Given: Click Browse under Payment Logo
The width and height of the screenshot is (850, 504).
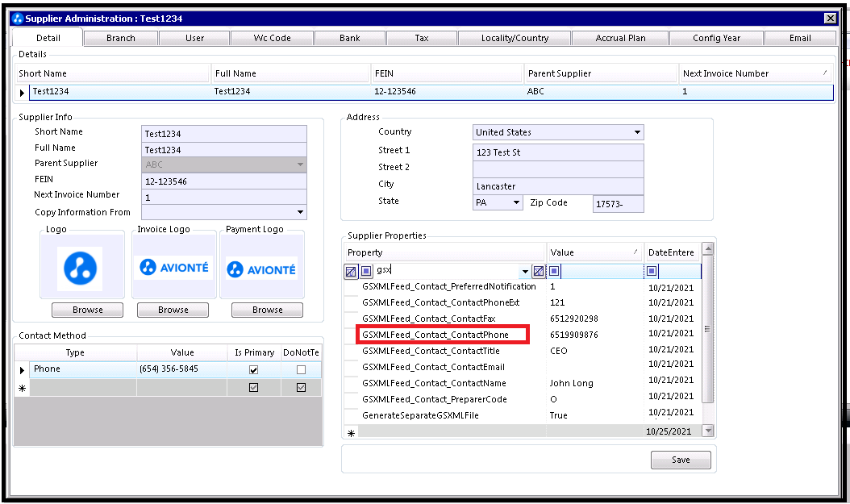Looking at the screenshot, I should (x=267, y=310).
